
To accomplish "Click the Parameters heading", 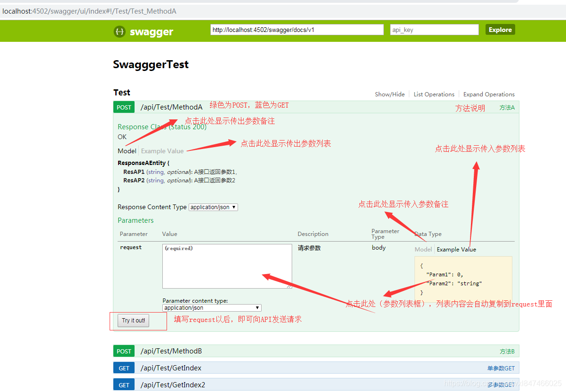I will [x=136, y=220].
